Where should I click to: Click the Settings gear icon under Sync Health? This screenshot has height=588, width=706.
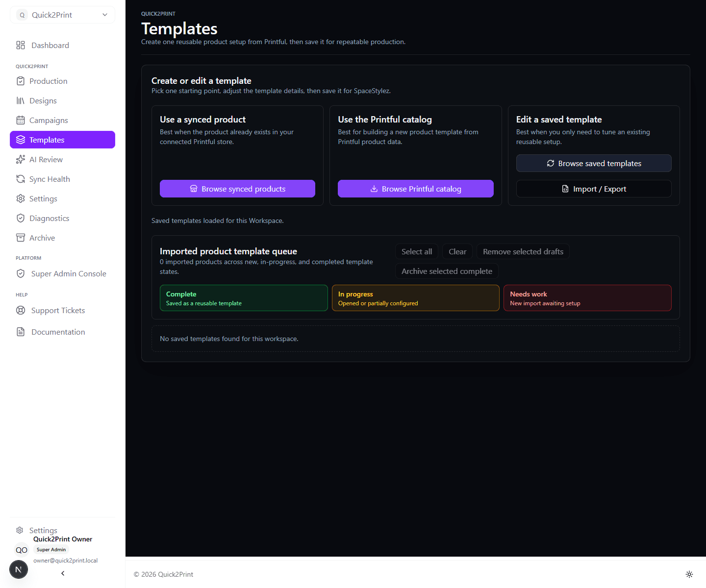tap(21, 198)
